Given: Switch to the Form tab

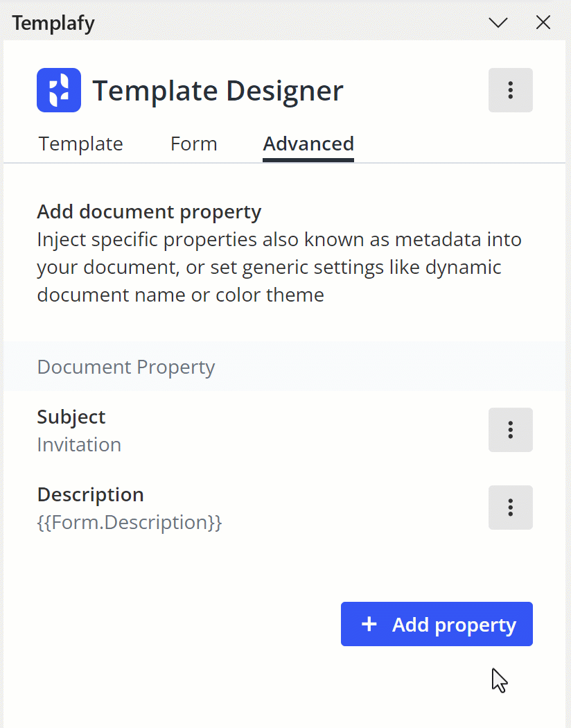Looking at the screenshot, I should [x=194, y=144].
